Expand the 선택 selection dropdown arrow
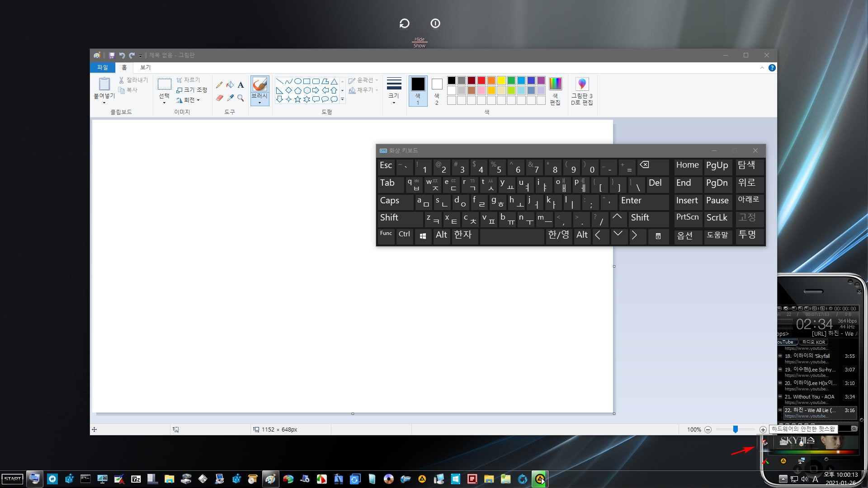 click(164, 103)
